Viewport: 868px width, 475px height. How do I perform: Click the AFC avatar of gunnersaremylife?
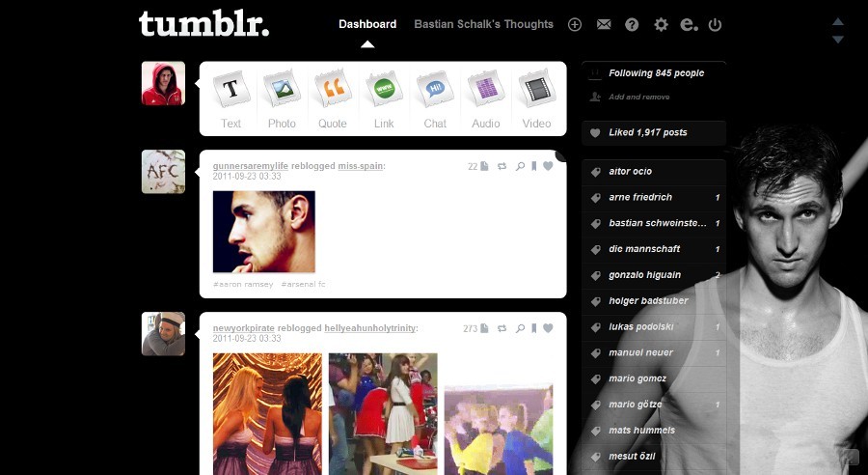(163, 172)
